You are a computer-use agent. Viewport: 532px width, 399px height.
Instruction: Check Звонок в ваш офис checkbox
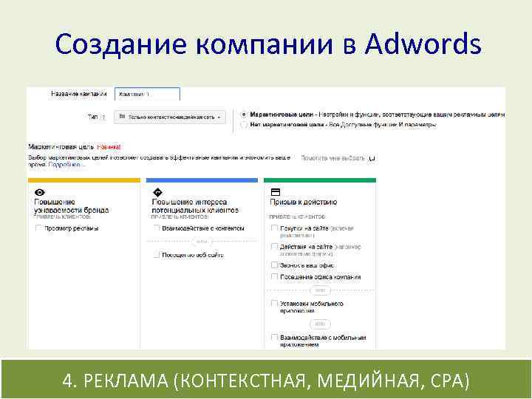click(274, 265)
